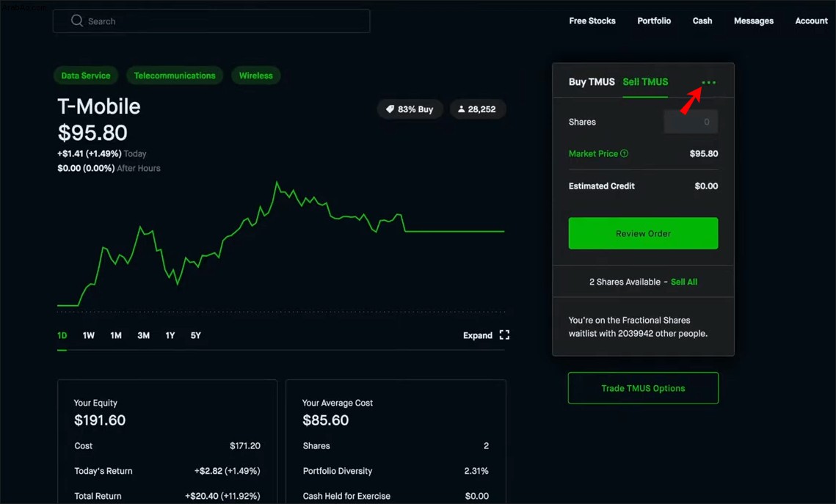Image resolution: width=836 pixels, height=504 pixels.
Task: Open the Account menu
Action: [x=812, y=21]
